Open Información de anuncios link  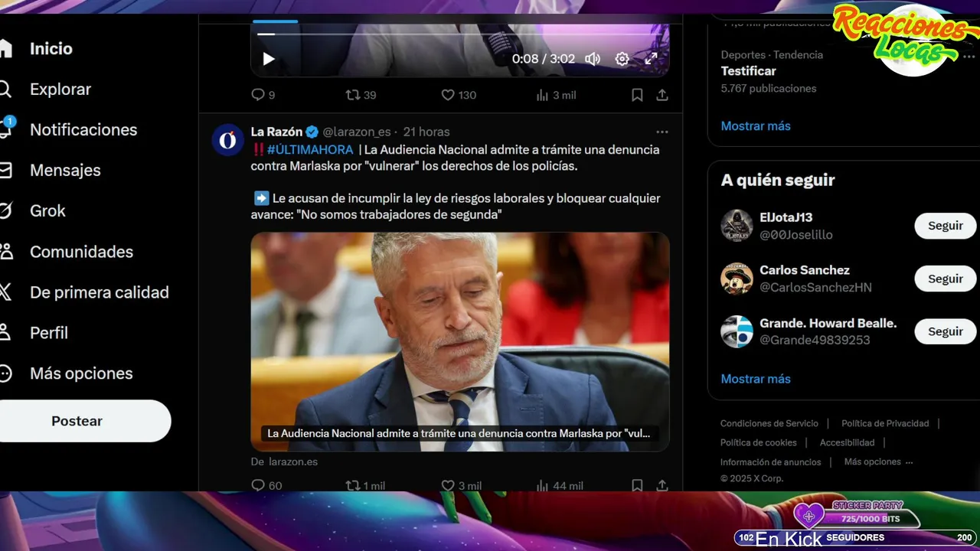pyautogui.click(x=771, y=461)
